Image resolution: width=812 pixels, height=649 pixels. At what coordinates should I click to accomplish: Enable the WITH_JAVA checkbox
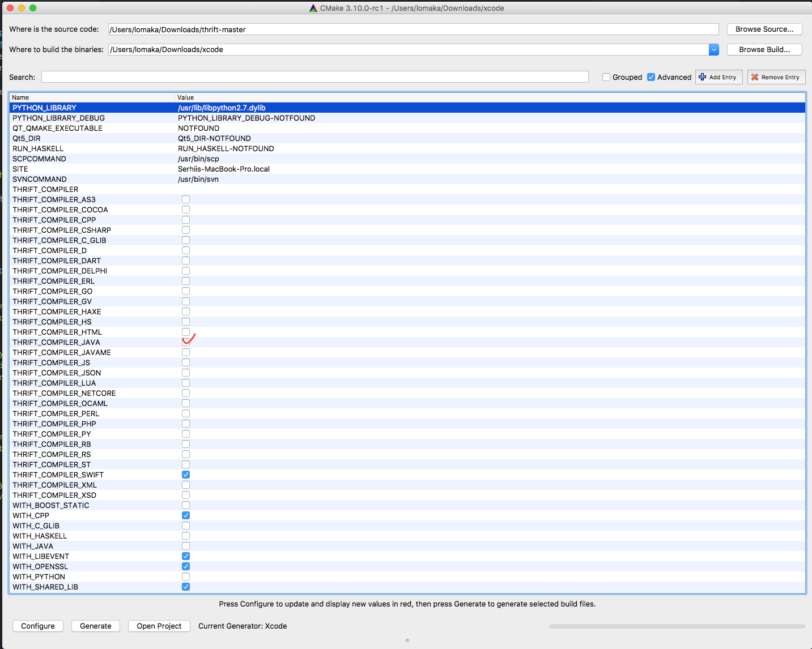[186, 546]
